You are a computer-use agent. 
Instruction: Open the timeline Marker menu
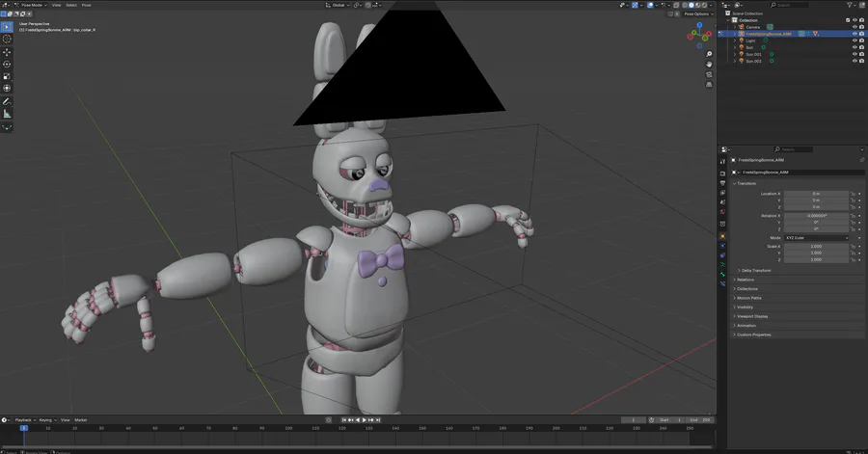[81, 419]
